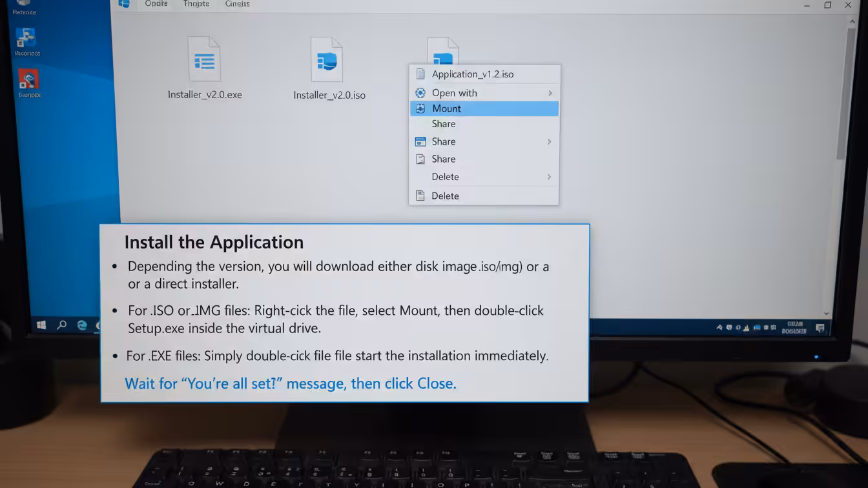Image resolution: width=868 pixels, height=488 pixels.
Task: Select Open with in the context menu
Action: tap(484, 93)
